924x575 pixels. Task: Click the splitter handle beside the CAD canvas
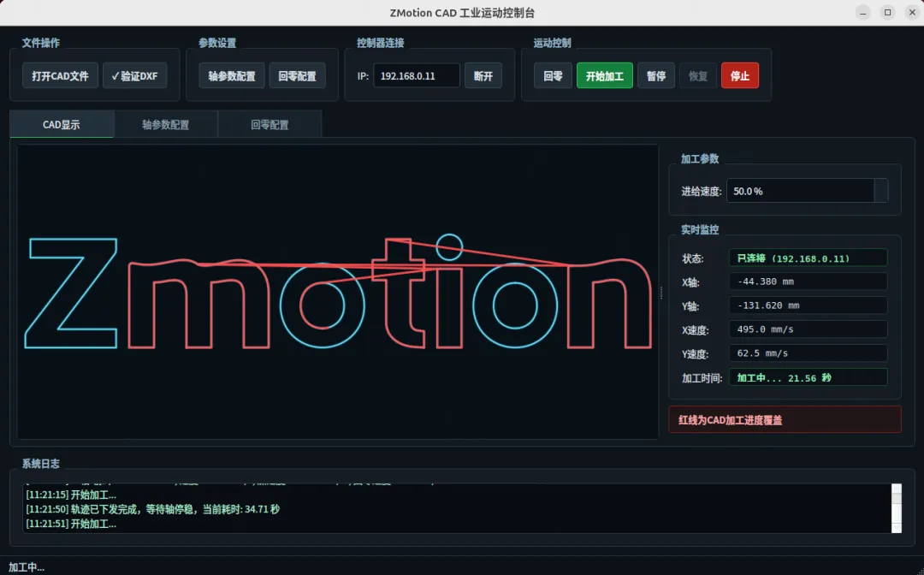661,293
